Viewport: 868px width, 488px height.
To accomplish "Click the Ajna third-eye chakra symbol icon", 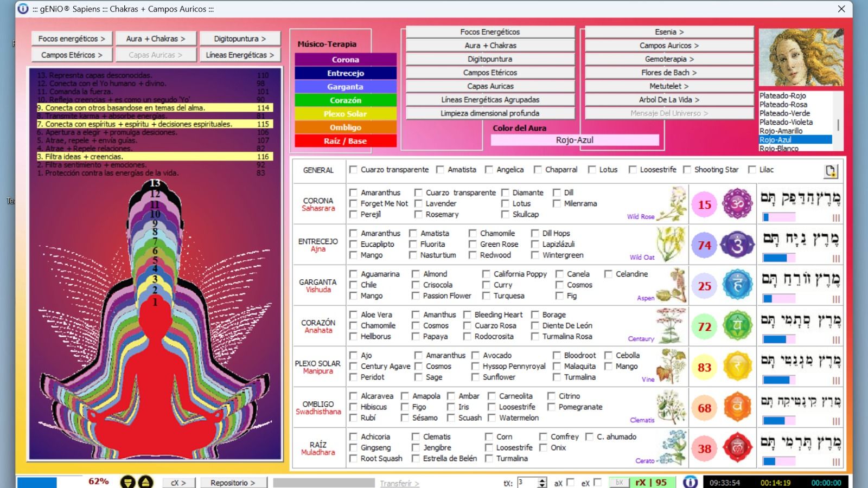I will pyautogui.click(x=737, y=245).
